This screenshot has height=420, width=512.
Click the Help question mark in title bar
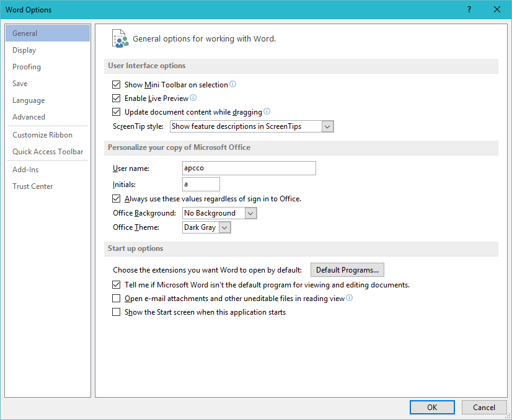click(x=469, y=9)
